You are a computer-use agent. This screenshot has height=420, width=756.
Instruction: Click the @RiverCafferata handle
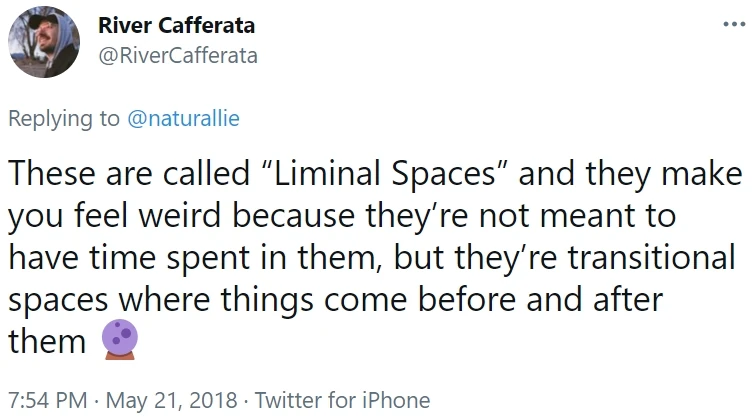177,57
